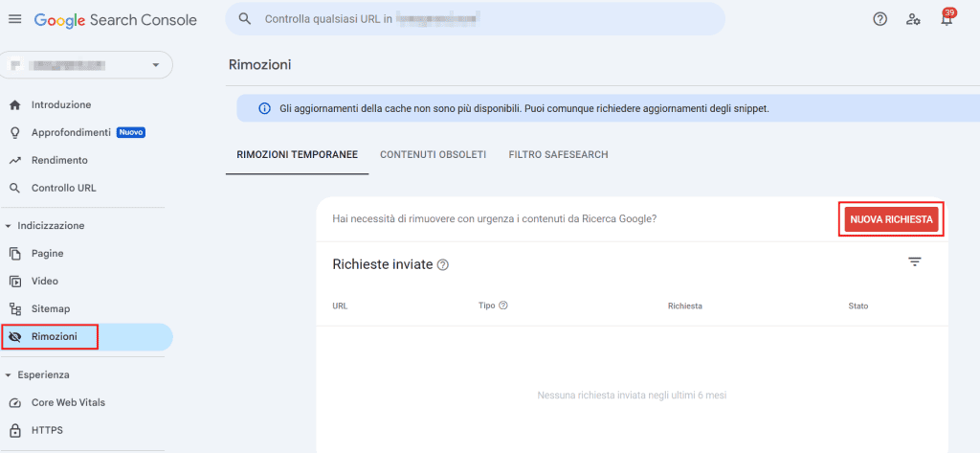Viewport: 980px width, 453px height.
Task: Open Approfondimenti with Nuovo badge
Action: (71, 132)
